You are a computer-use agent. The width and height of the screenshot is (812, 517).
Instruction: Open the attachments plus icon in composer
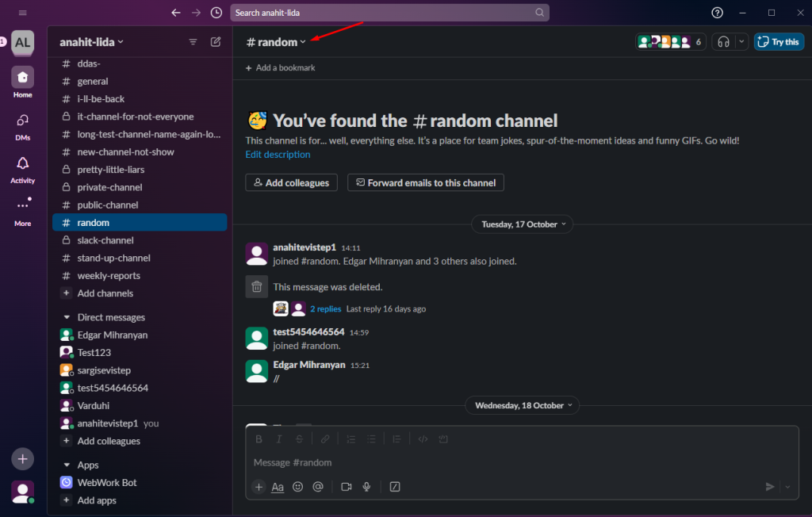coord(259,487)
